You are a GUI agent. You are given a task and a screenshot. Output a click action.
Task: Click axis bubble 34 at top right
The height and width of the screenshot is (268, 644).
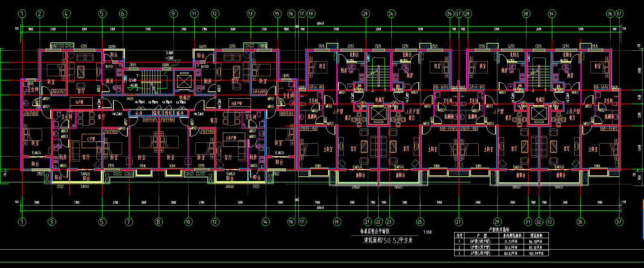pos(551,13)
